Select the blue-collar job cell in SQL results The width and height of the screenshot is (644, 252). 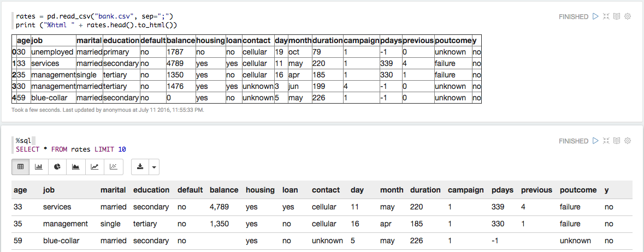click(x=61, y=241)
